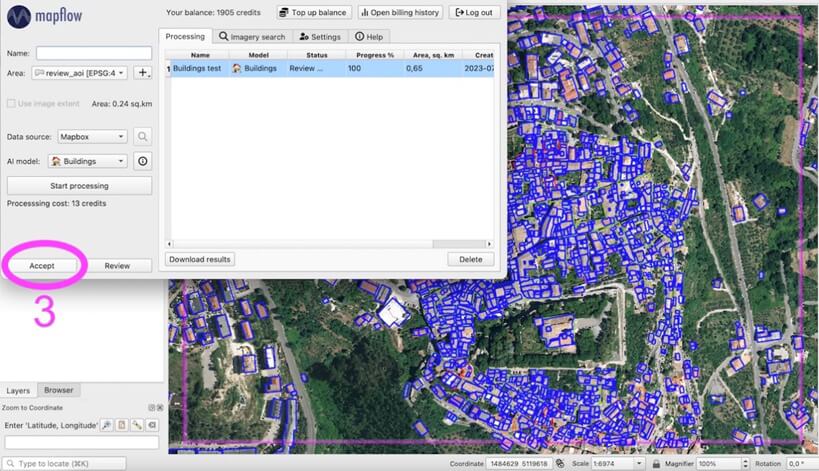Enable the Use image extent checkbox
Viewport: 819px width, 471px height.
click(12, 103)
